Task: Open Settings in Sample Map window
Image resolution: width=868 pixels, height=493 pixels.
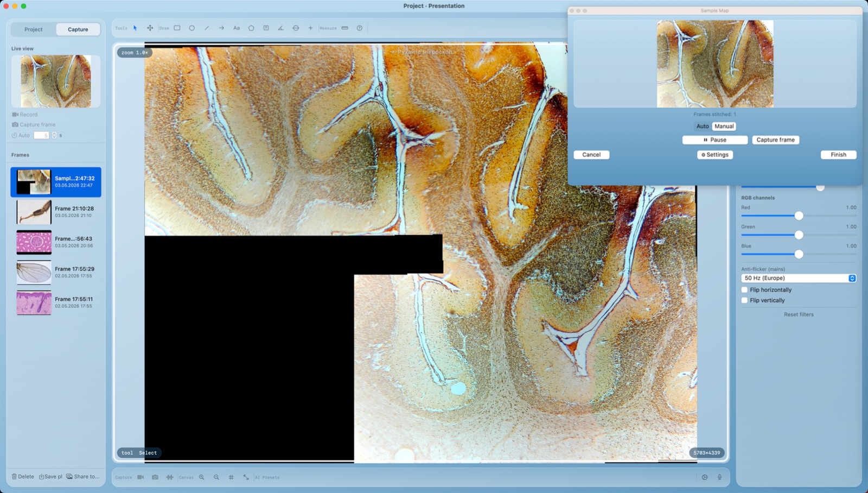Action: pyautogui.click(x=715, y=155)
